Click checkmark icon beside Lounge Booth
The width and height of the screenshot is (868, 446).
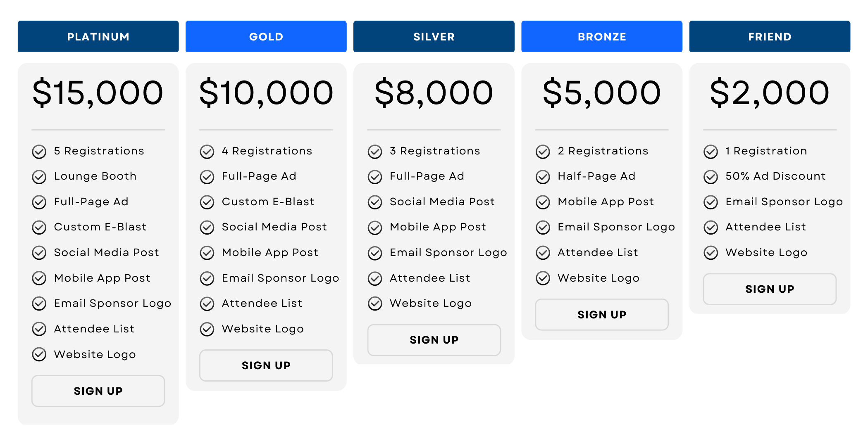point(39,177)
